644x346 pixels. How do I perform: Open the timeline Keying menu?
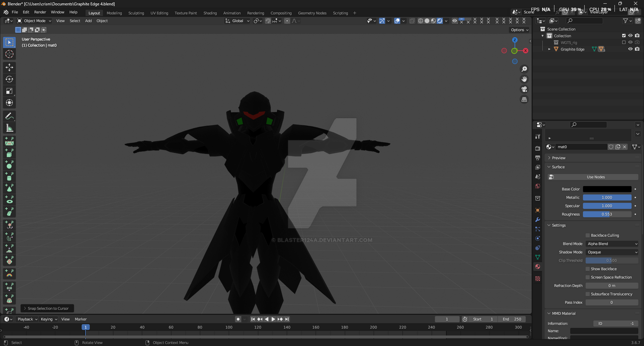point(49,319)
